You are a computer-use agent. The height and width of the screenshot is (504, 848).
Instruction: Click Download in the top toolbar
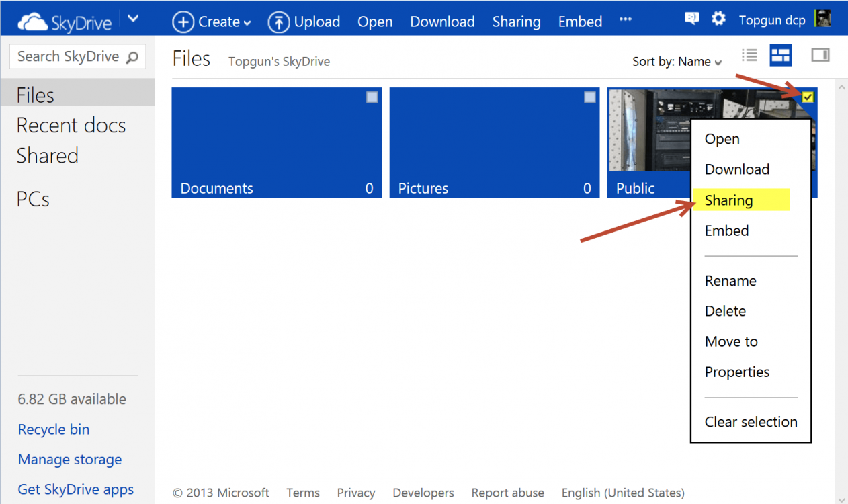click(442, 22)
